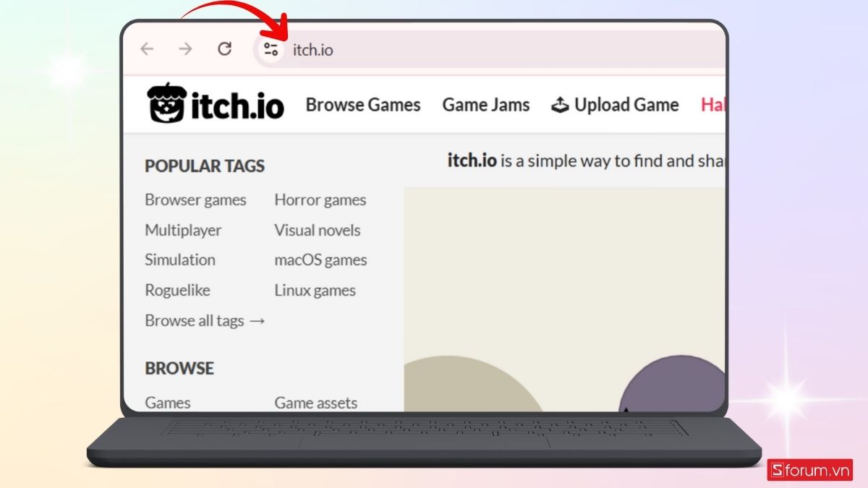Reload the itch.io page
This screenshot has width=868, height=488.
click(225, 49)
